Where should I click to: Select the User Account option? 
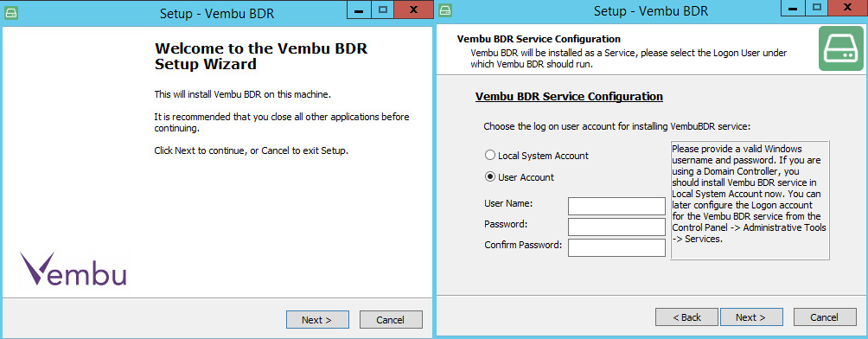click(x=520, y=177)
